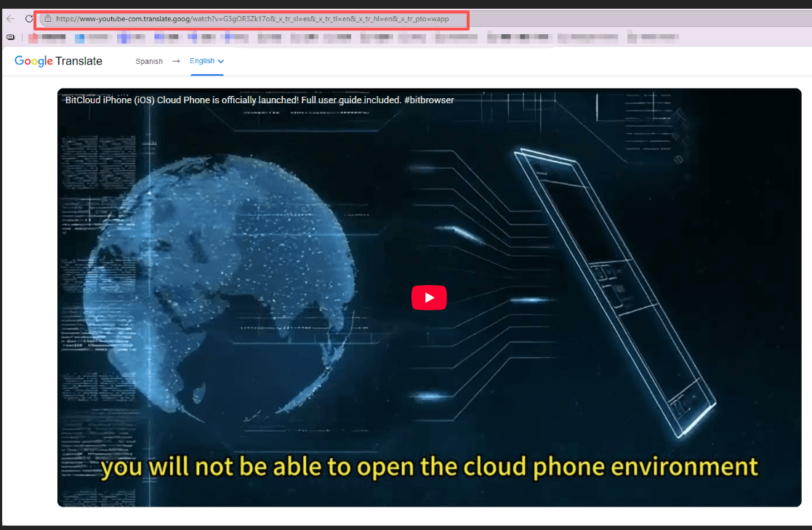812x530 pixels.
Task: Select the Spanish source language label
Action: pos(149,61)
